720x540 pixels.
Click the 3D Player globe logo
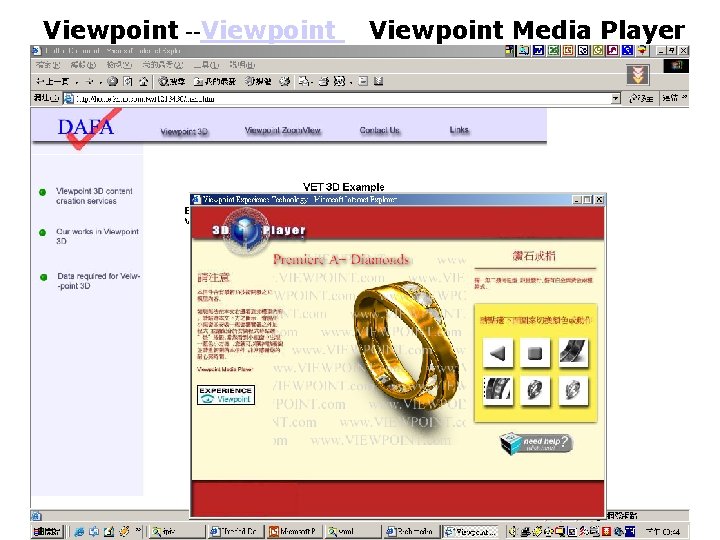click(246, 230)
